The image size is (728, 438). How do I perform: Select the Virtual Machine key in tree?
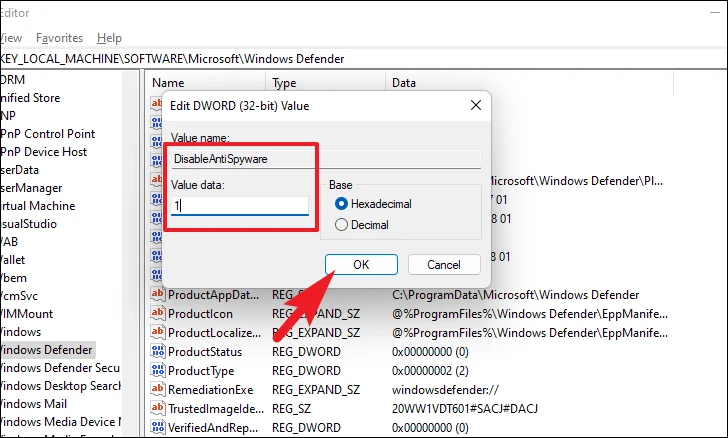(x=38, y=206)
